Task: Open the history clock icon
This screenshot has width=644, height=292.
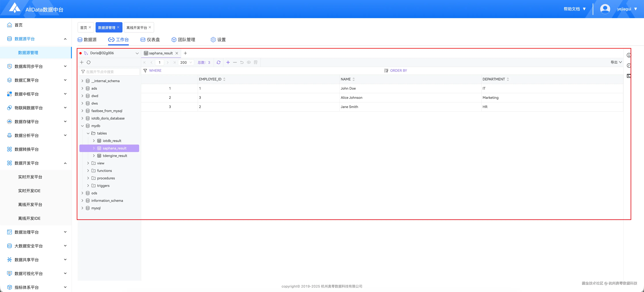Action: 628,66
